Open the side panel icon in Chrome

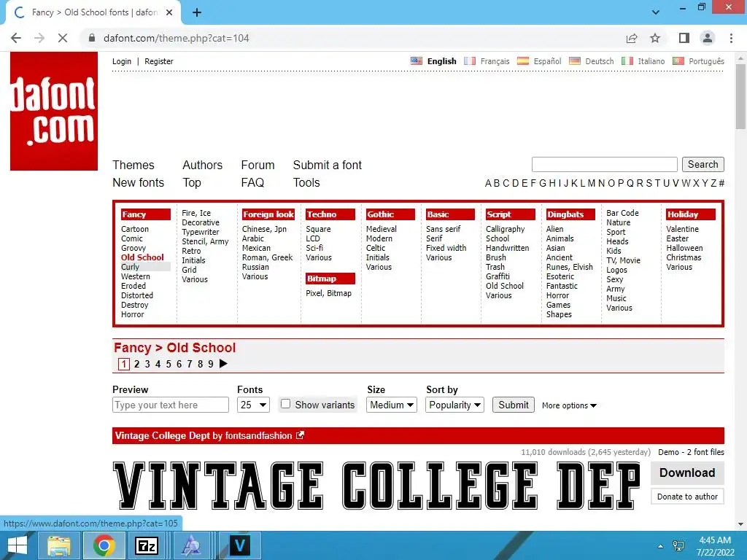point(684,38)
